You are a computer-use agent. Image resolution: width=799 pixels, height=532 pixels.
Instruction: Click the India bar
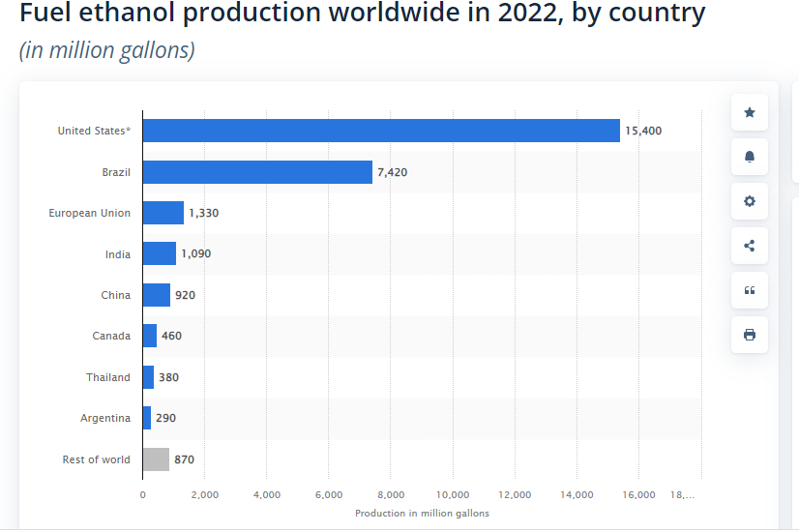point(159,253)
